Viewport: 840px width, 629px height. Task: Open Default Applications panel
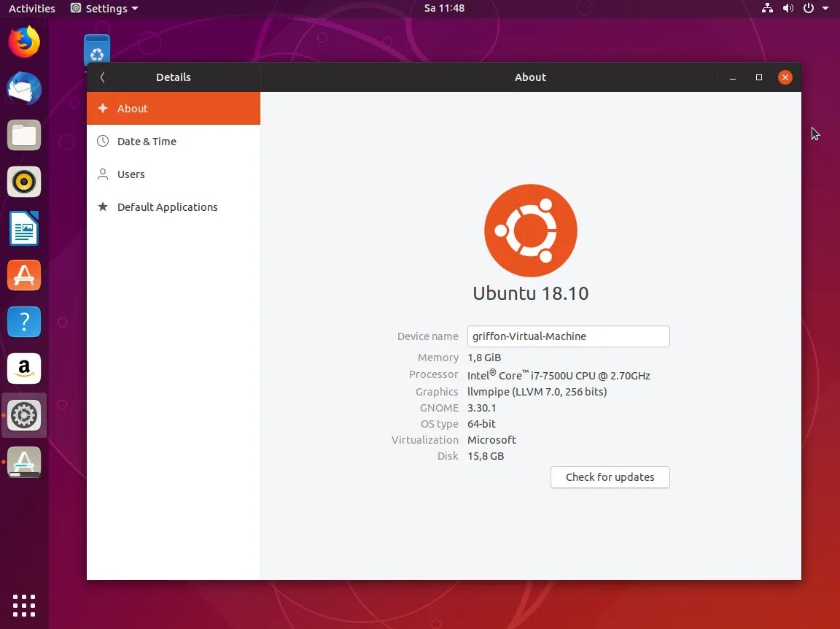(174, 207)
